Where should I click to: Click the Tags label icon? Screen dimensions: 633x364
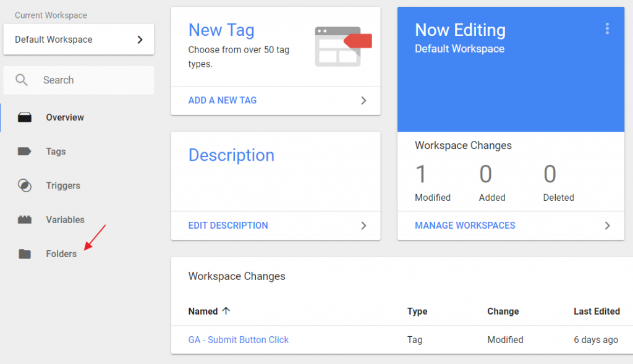(25, 151)
